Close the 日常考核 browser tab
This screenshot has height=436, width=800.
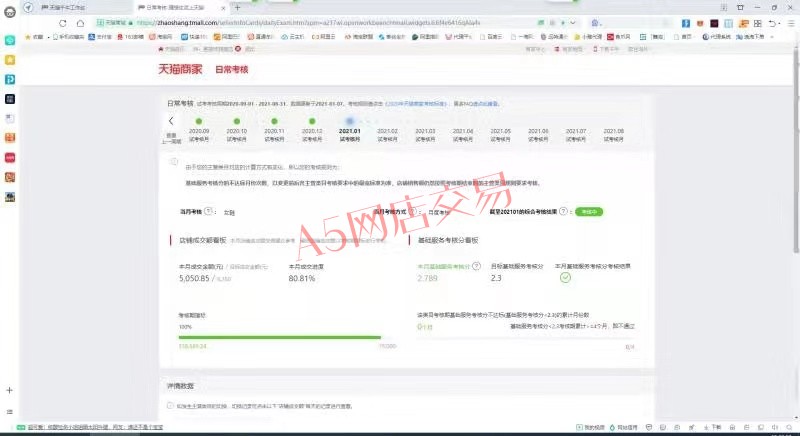(223, 8)
